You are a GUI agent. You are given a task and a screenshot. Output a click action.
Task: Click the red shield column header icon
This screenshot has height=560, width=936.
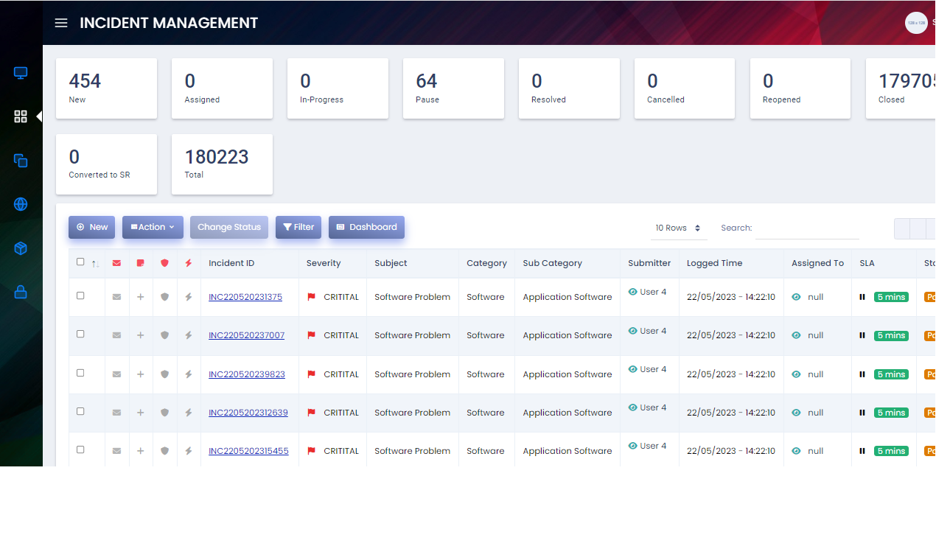pos(164,263)
